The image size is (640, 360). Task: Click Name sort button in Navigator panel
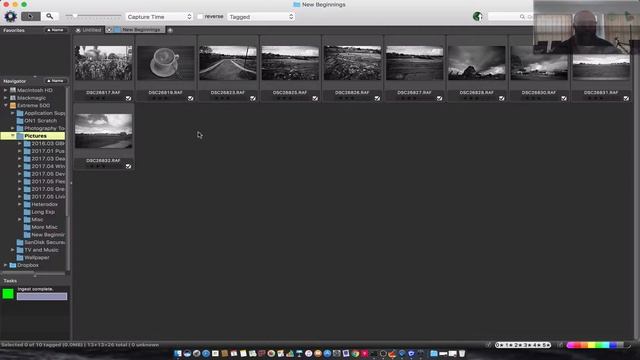(55, 81)
